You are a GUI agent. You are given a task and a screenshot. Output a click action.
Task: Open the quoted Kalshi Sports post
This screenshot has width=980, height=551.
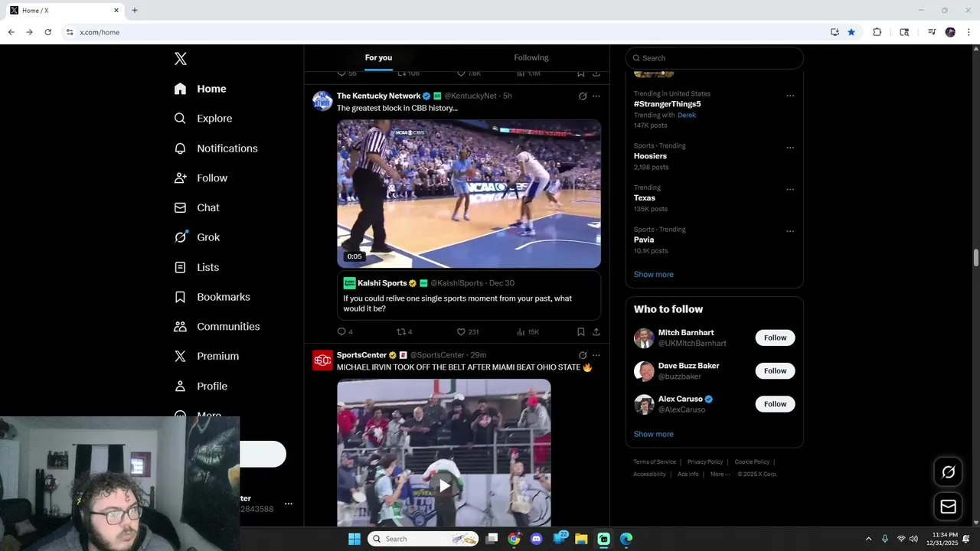(469, 295)
